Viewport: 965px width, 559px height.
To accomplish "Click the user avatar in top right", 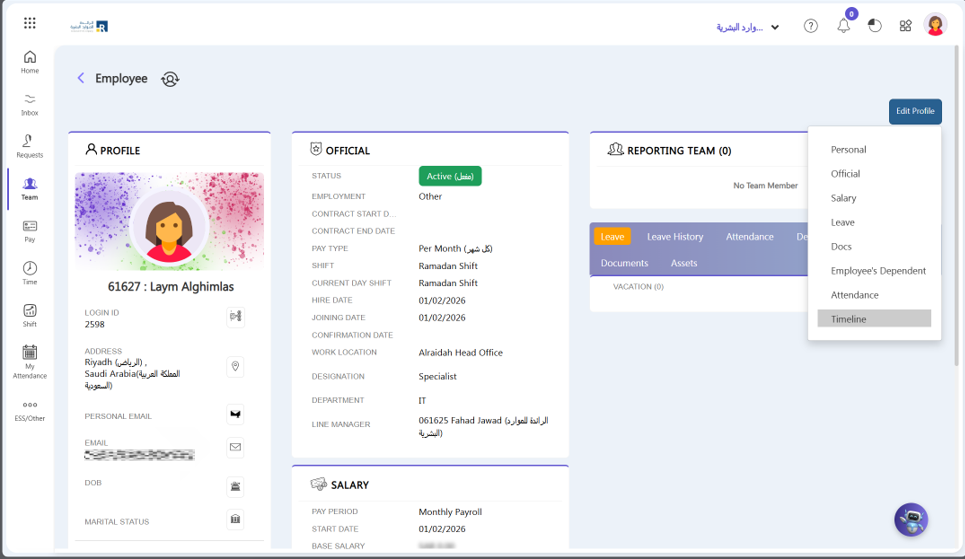I will 935,25.
